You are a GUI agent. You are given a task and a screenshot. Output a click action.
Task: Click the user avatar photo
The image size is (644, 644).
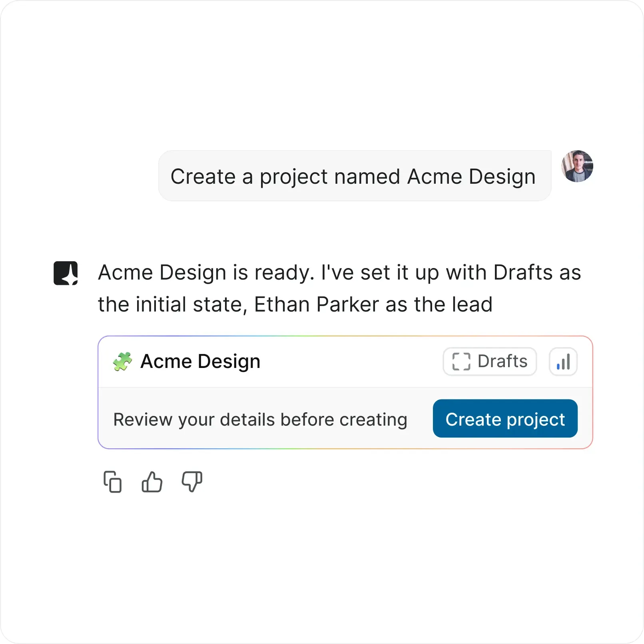click(x=577, y=166)
